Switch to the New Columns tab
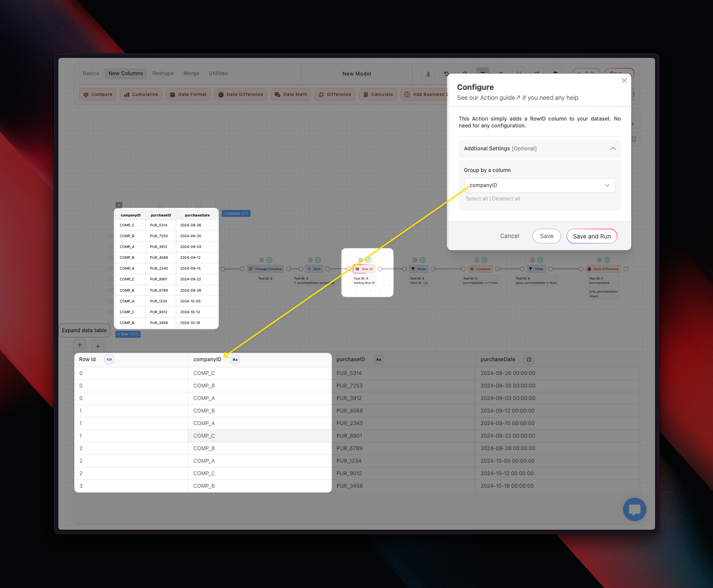Screen dimensions: 713x588 (x=126, y=73)
